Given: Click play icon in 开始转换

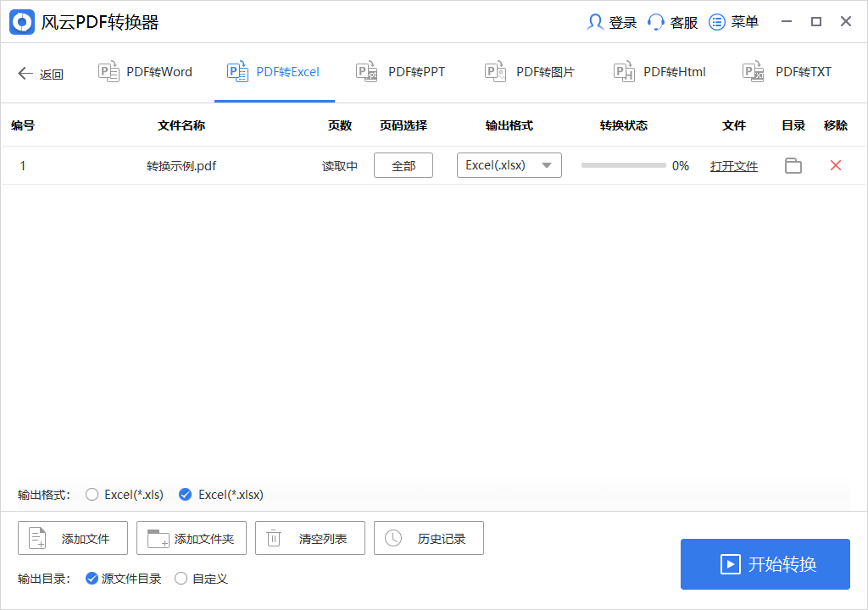Looking at the screenshot, I should (730, 564).
